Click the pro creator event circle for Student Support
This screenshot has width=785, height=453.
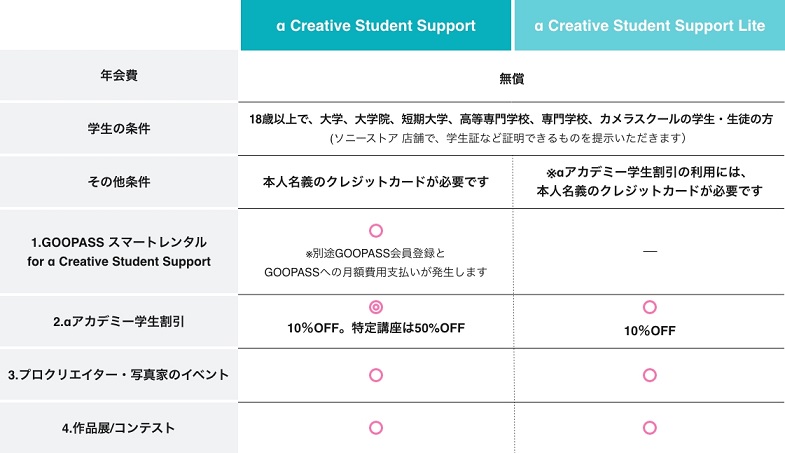pyautogui.click(x=376, y=375)
